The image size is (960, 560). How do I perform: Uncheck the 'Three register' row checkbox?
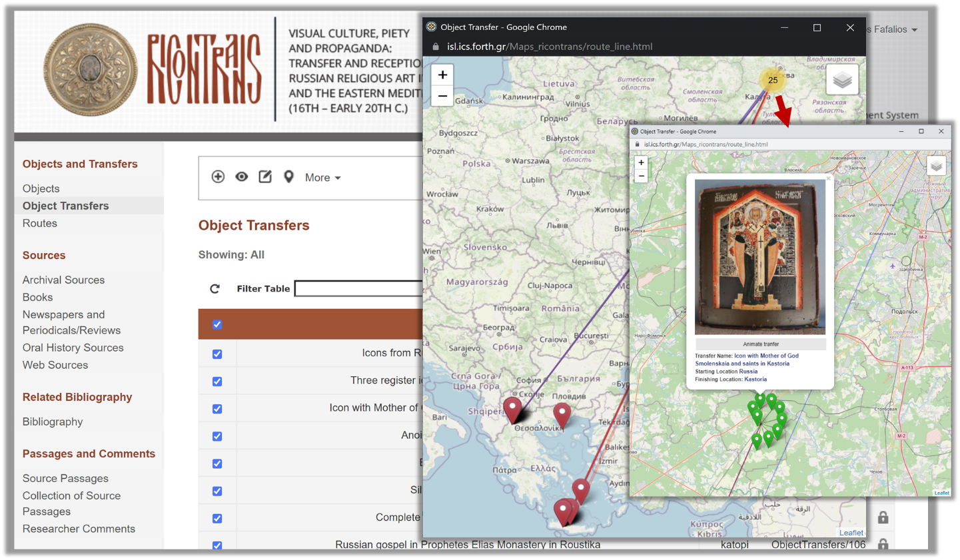[217, 382]
